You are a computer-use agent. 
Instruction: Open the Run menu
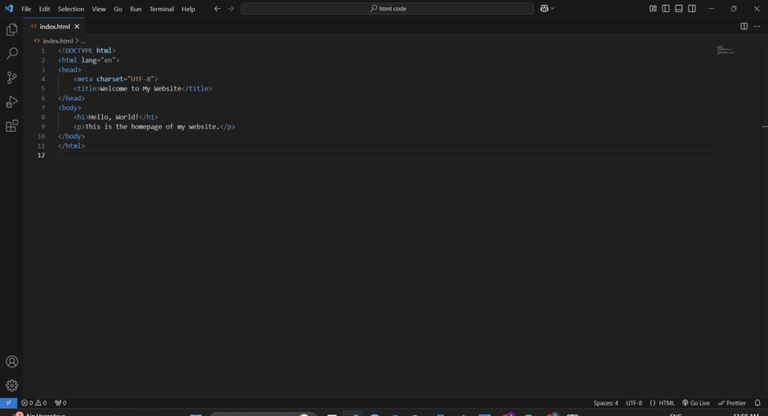point(136,9)
